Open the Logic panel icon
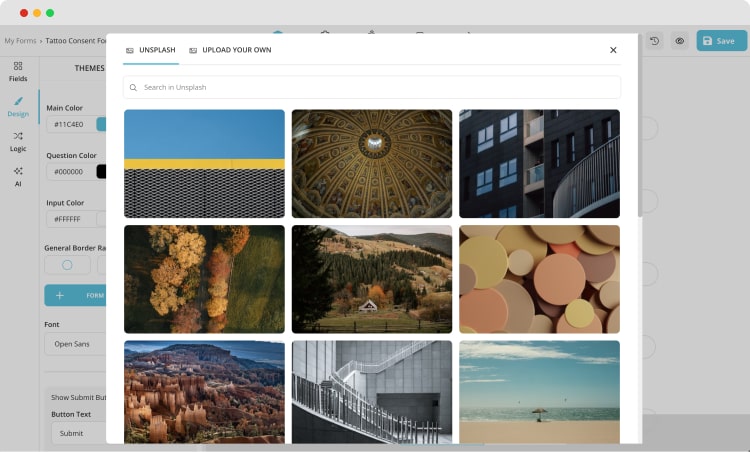 (x=18, y=141)
